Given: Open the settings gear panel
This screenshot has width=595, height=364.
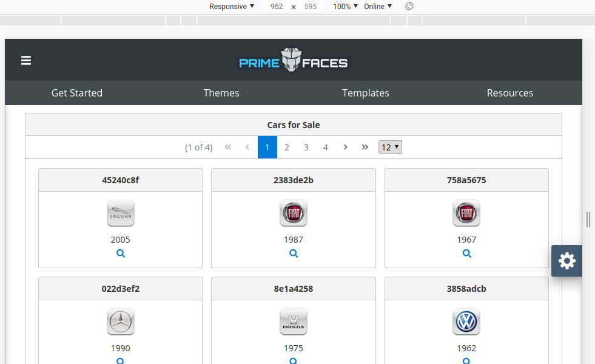Looking at the screenshot, I should point(566,261).
